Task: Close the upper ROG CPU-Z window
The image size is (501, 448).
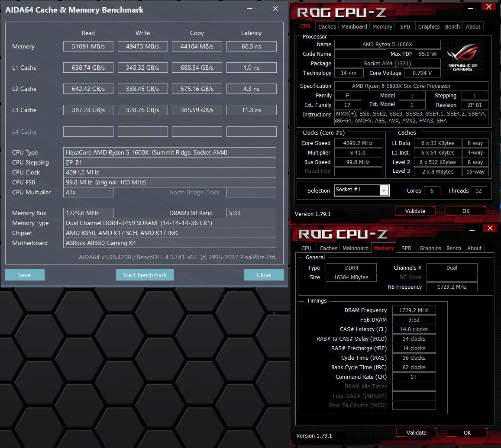Action: click(x=488, y=6)
